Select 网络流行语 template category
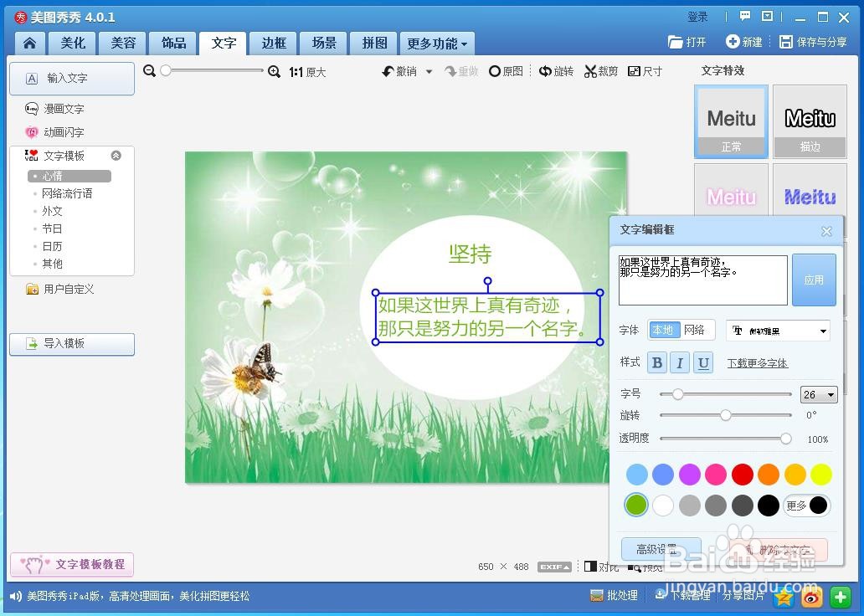 [67, 193]
